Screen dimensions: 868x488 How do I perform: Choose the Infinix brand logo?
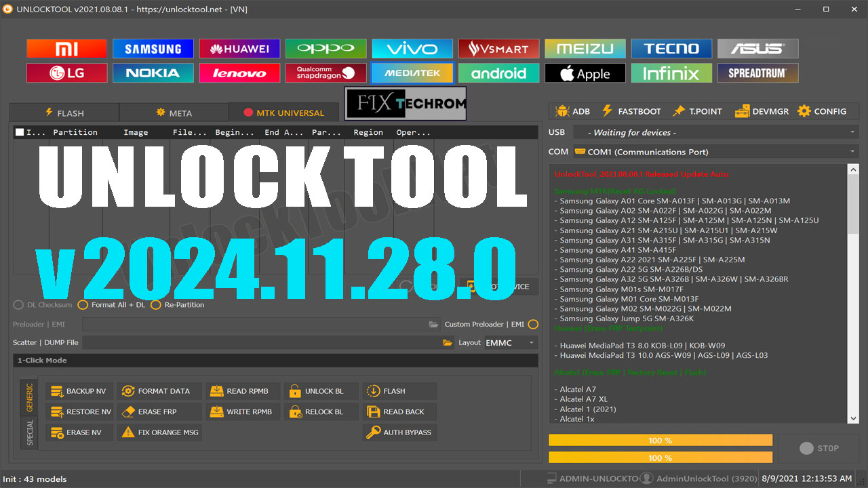point(671,73)
